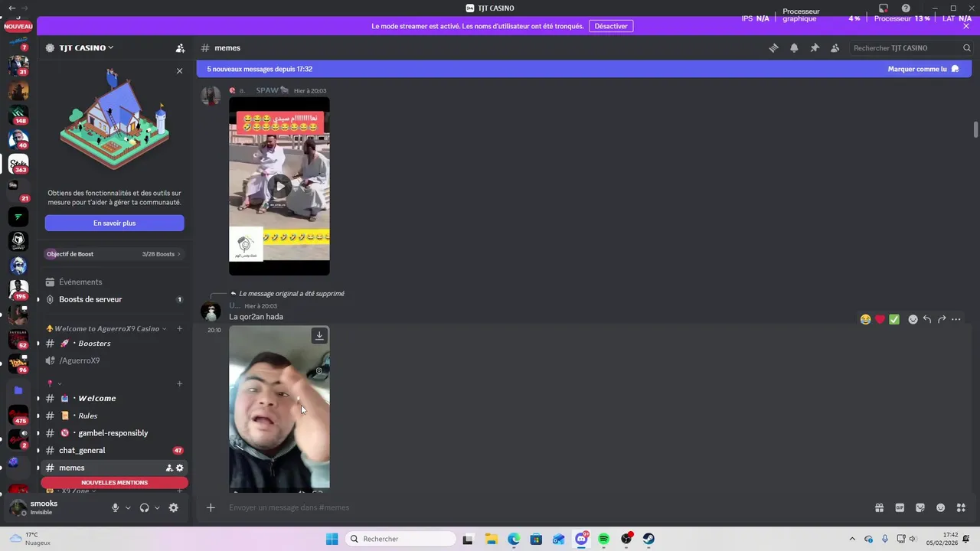This screenshot has width=980, height=551.
Task: Open the add reaction picker on message
Action: pyautogui.click(x=913, y=319)
